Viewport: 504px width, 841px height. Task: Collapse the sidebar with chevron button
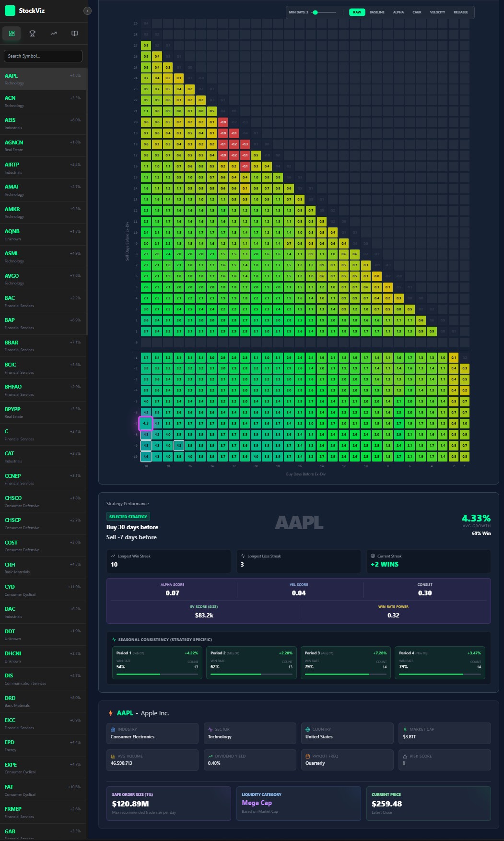(x=87, y=11)
